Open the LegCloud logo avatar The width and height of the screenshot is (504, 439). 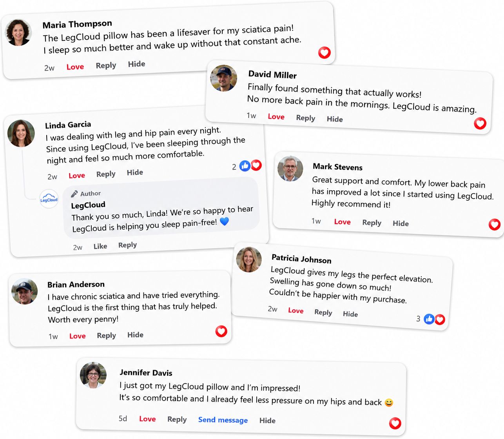49,199
